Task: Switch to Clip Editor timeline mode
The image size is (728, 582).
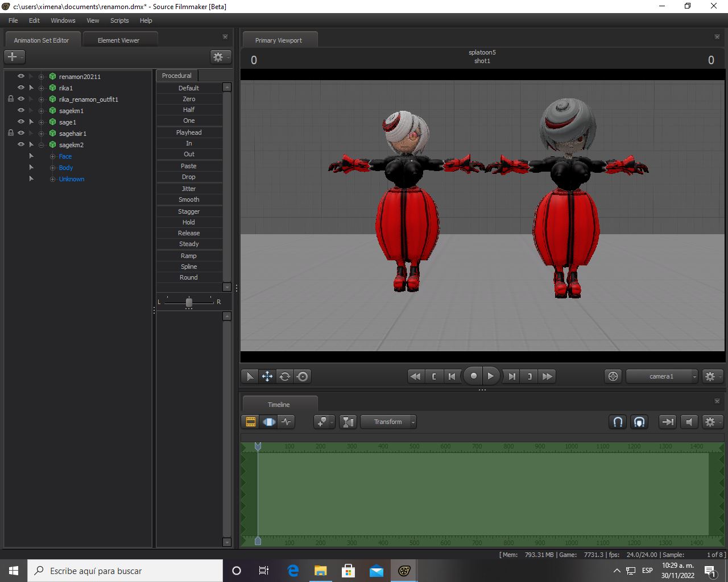Action: tap(250, 422)
